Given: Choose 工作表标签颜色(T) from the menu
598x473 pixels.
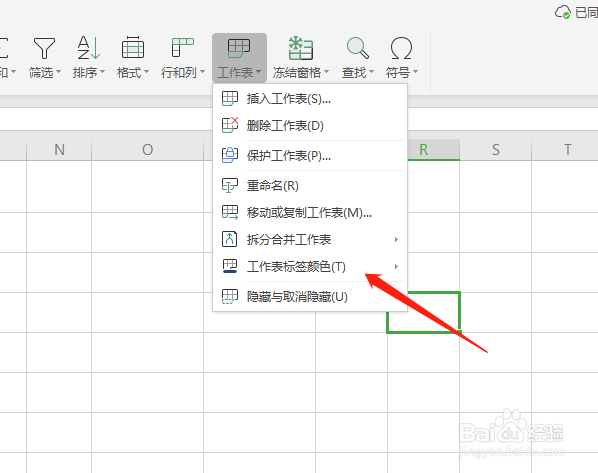Looking at the screenshot, I should (310, 266).
